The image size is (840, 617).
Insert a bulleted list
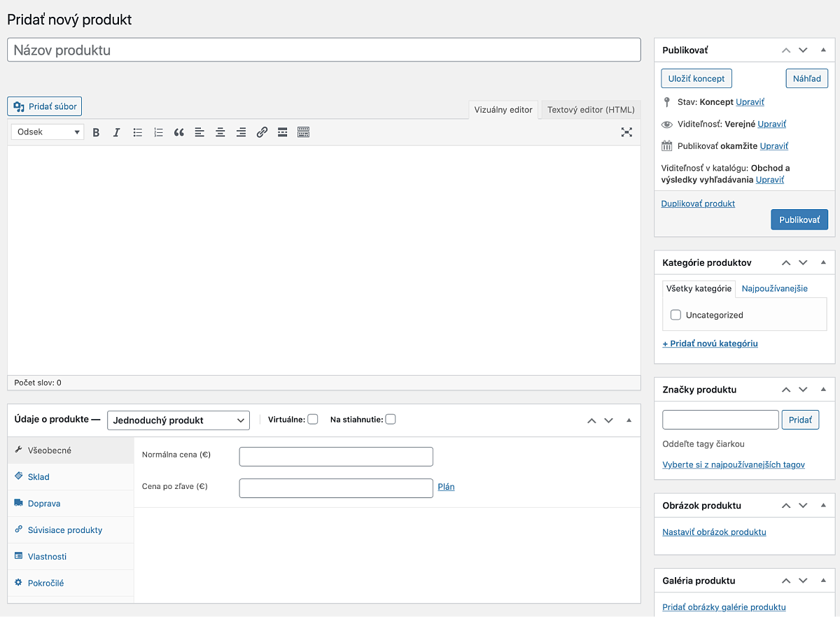(x=138, y=132)
